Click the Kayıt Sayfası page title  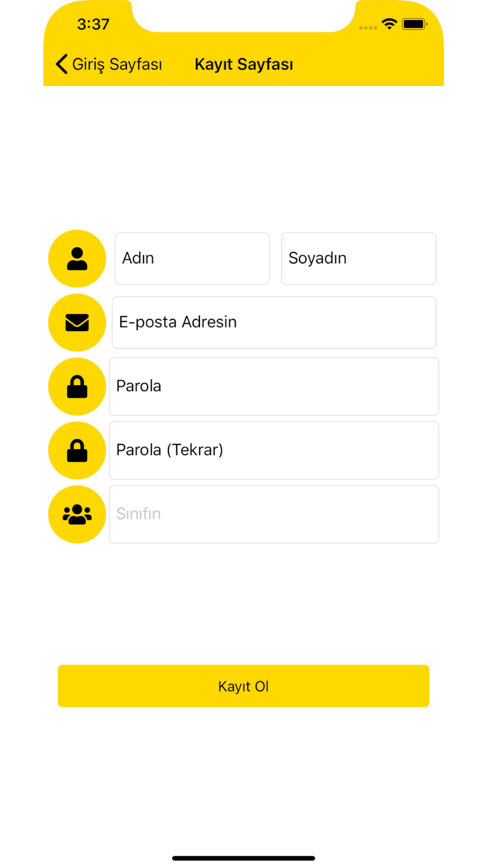click(x=244, y=64)
